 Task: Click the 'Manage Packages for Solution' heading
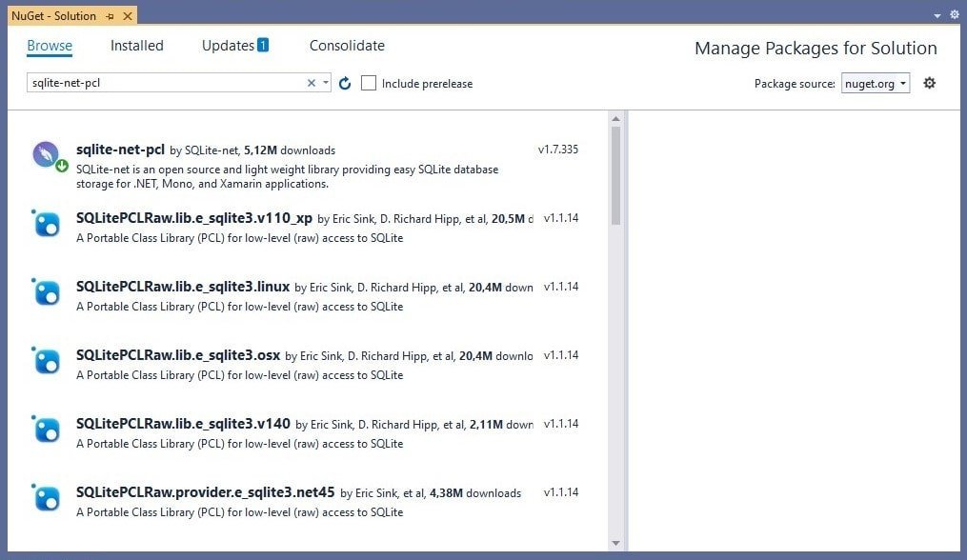coord(816,49)
